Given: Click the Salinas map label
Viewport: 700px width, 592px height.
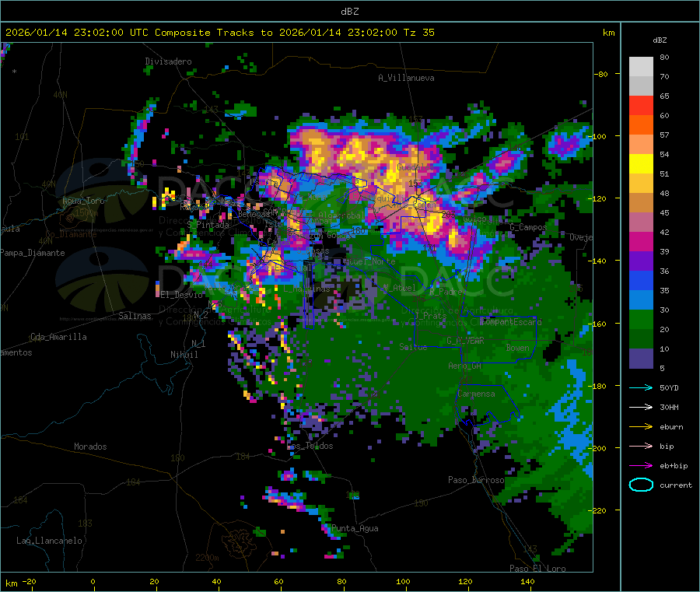Looking at the screenshot, I should pos(135,316).
